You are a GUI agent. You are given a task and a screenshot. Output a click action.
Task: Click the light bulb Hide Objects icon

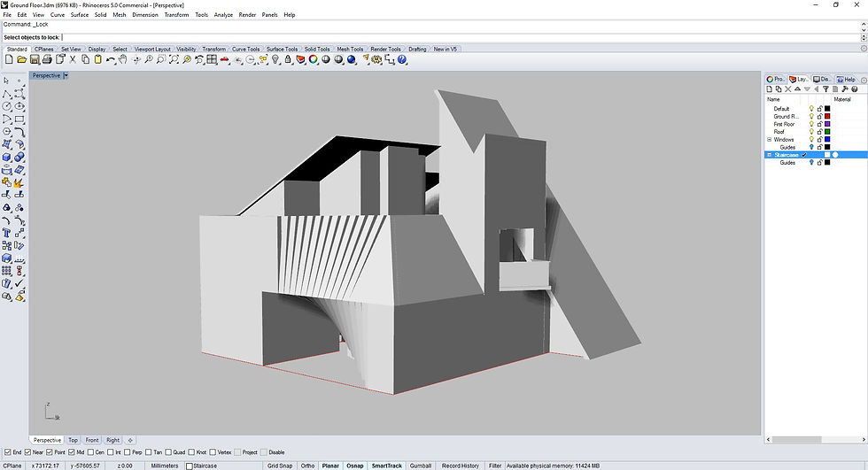click(275, 59)
